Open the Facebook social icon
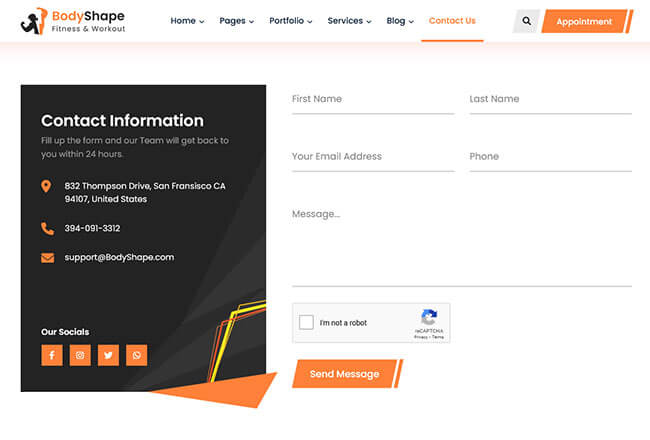The height and width of the screenshot is (440, 650). coord(52,354)
